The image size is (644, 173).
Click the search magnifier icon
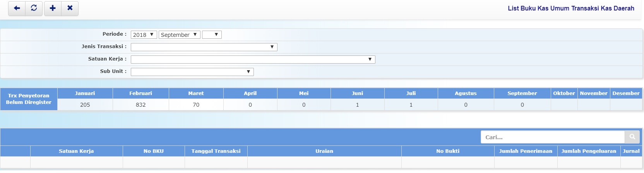pos(632,137)
